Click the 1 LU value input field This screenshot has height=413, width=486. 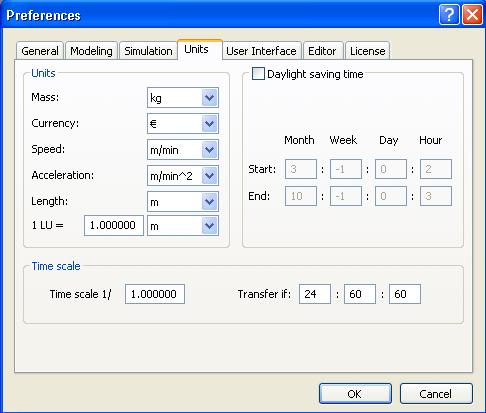(x=114, y=225)
